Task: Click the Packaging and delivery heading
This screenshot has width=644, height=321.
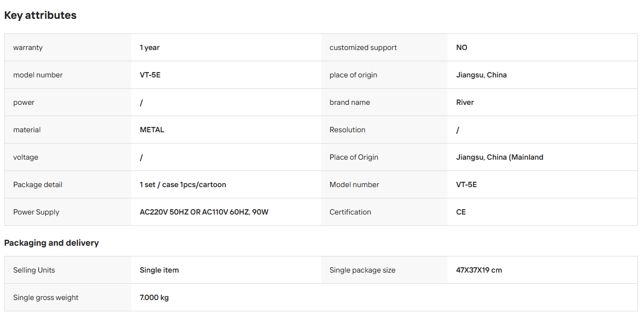Action: [x=51, y=243]
